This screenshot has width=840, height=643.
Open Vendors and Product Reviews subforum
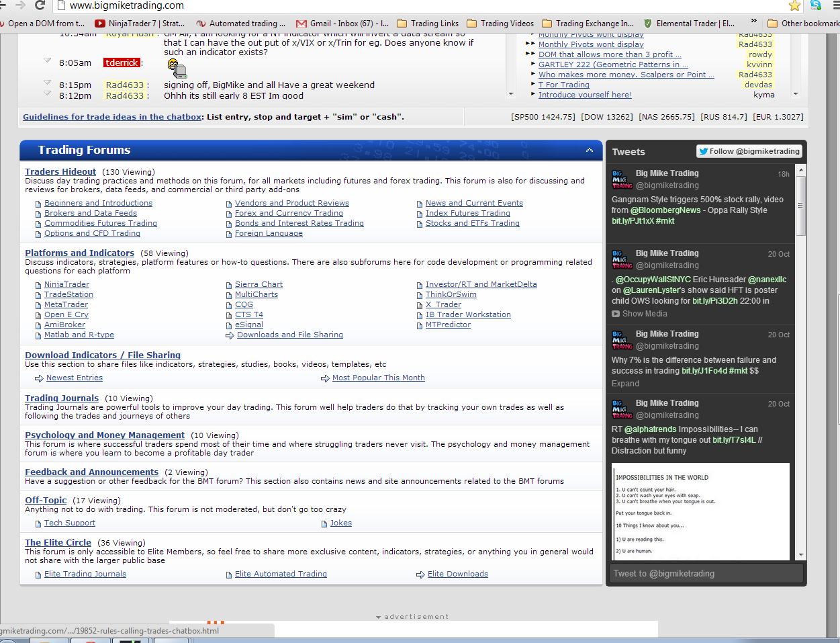click(x=292, y=204)
